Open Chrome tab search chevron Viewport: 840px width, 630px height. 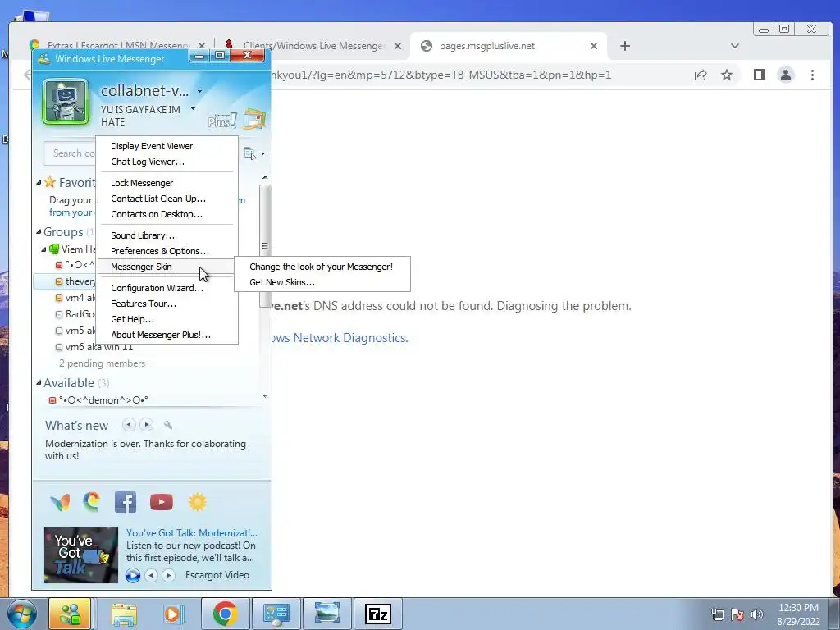(x=734, y=46)
